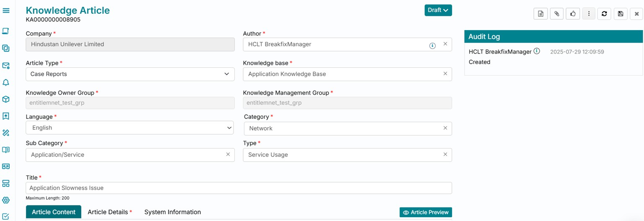
Task: Open the hamburger menu in the sidebar
Action: pos(6,10)
